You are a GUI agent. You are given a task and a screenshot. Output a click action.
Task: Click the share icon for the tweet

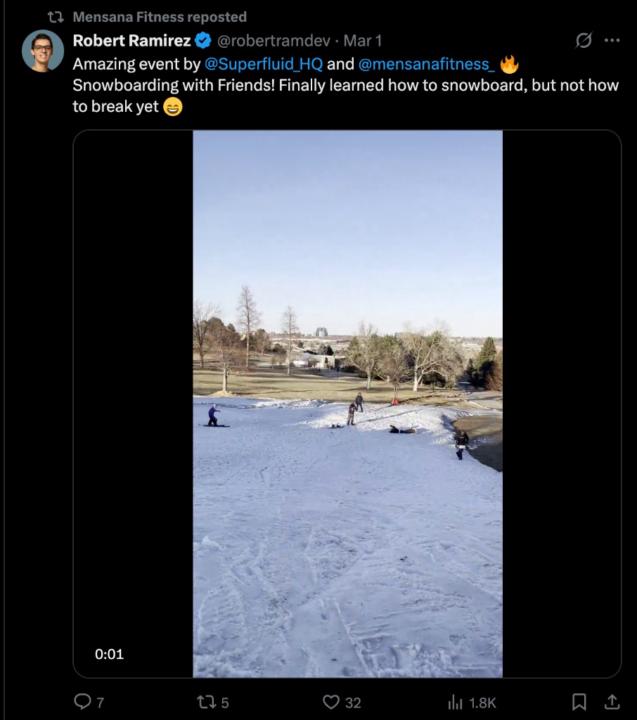(x=611, y=702)
